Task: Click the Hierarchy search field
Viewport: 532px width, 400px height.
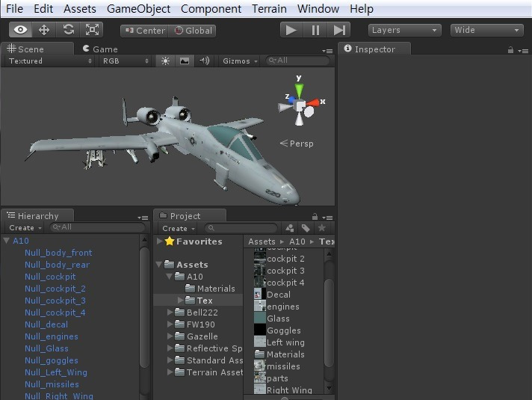Action: 97,227
